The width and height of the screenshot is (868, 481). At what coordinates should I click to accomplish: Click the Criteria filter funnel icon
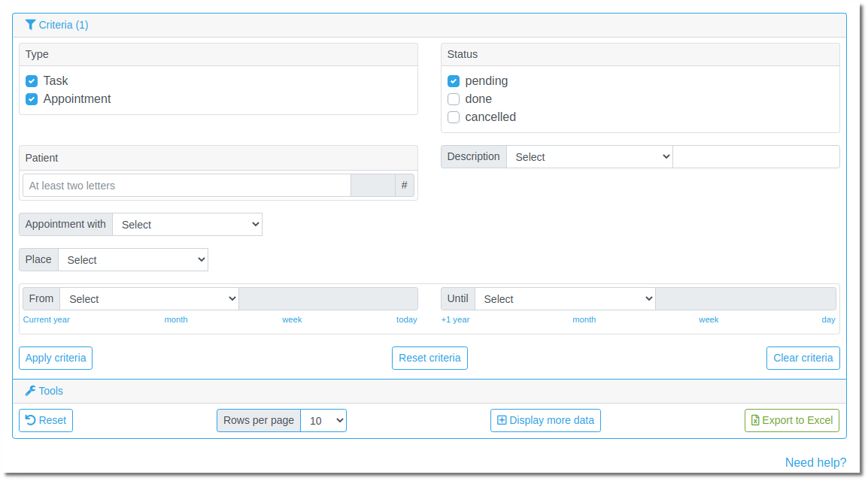(30, 25)
